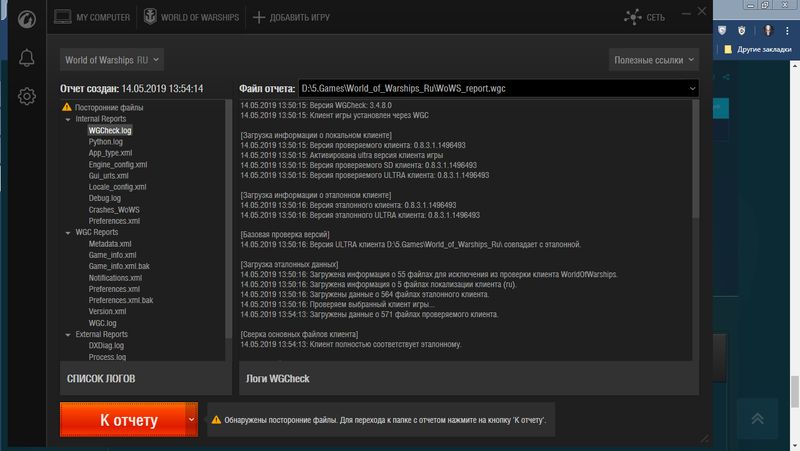The width and height of the screenshot is (800, 451).
Task: Open the settings gear icon
Action: point(27,96)
